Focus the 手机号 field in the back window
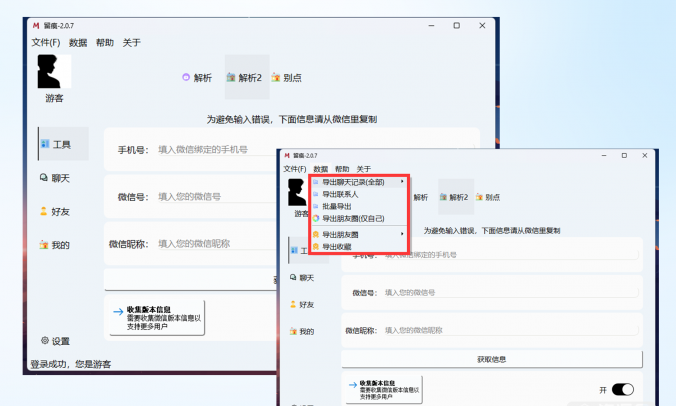The image size is (676, 406). (216, 150)
